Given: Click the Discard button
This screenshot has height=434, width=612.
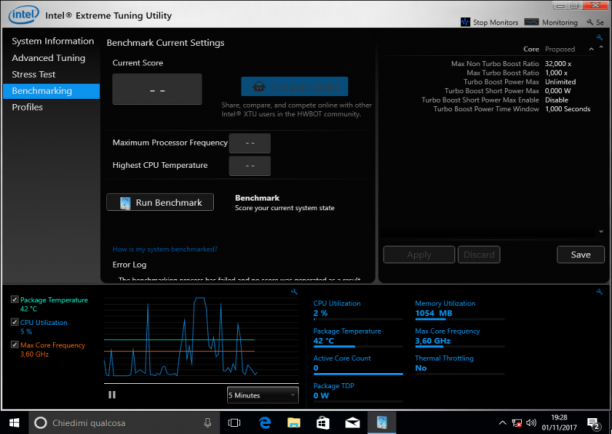Looking at the screenshot, I should (x=479, y=254).
